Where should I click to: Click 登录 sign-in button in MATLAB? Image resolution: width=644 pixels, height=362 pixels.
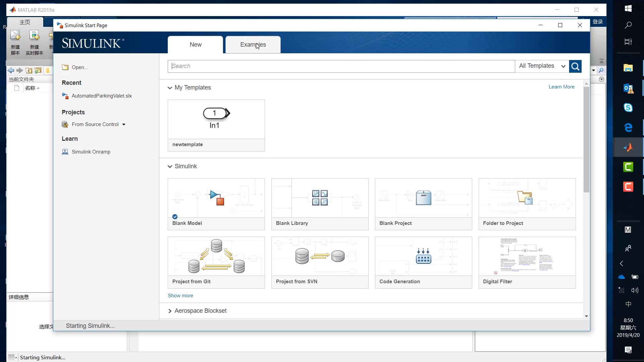[x=598, y=22]
